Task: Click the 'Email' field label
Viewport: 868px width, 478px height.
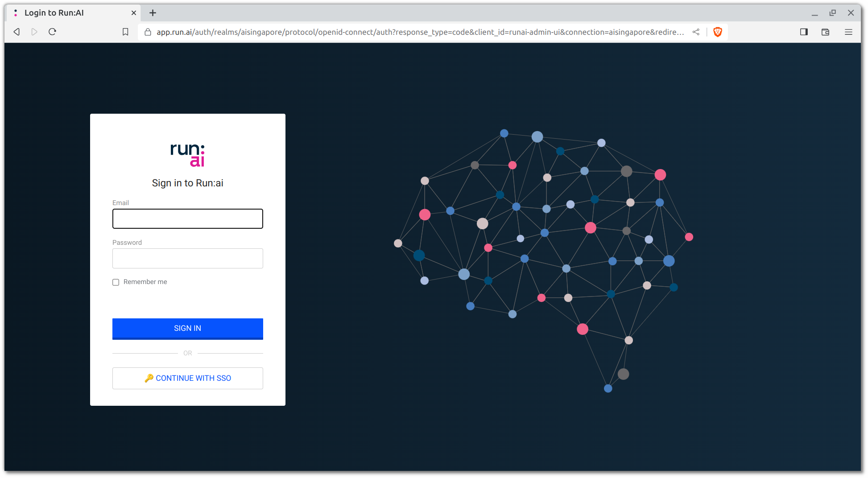Action: (x=120, y=203)
